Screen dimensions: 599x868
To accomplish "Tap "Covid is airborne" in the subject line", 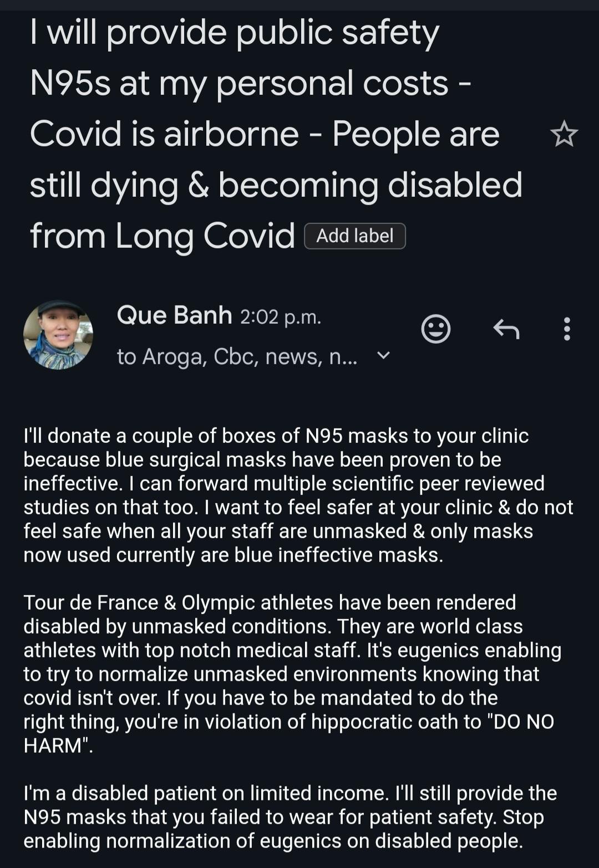I will [x=164, y=134].
